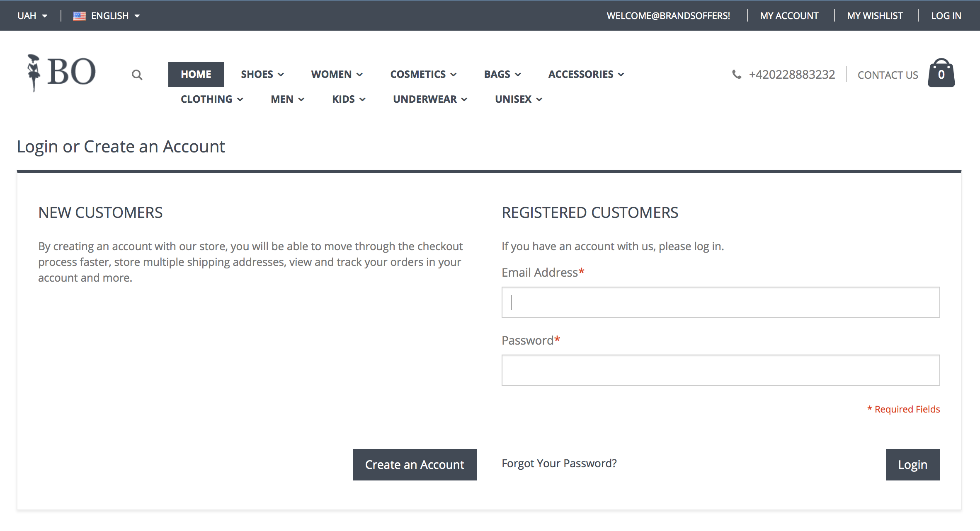980x531 pixels.
Task: Focus the Email Address input field
Action: (x=720, y=302)
